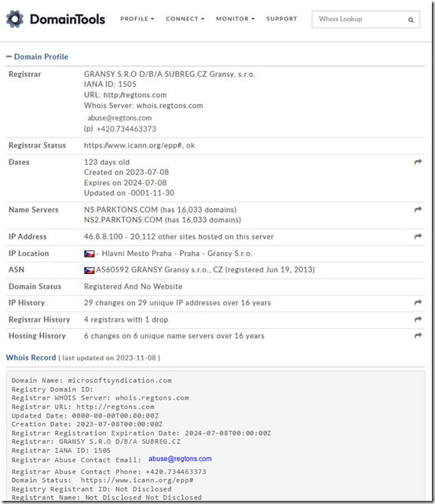Image resolution: width=435 pixels, height=504 pixels.
Task: Click '29 changes on 29 unique IP addresses' text
Action: pos(177,303)
